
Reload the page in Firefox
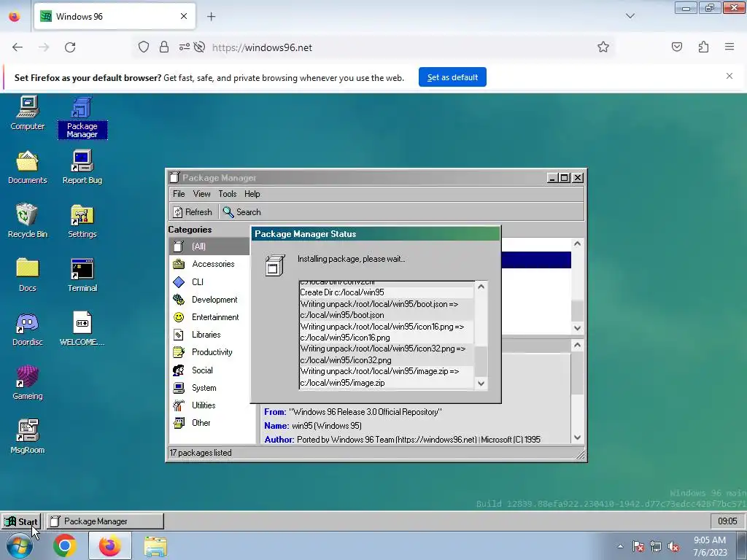pyautogui.click(x=70, y=47)
